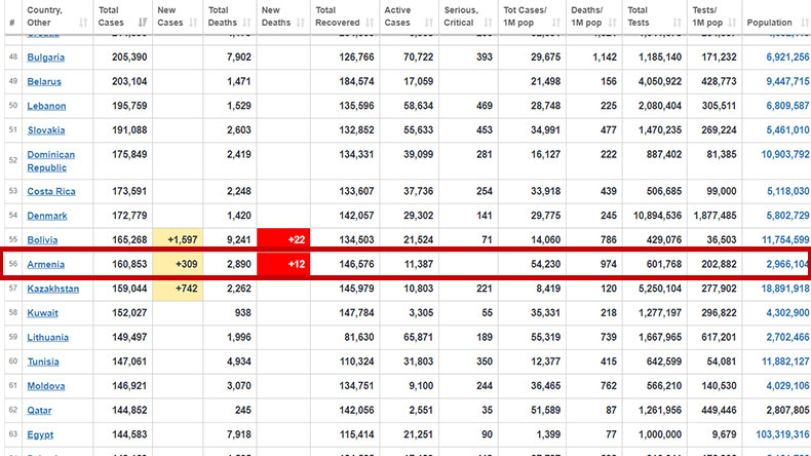The height and width of the screenshot is (456, 811).
Task: Open the Kazakhstan country link
Action: tap(53, 288)
